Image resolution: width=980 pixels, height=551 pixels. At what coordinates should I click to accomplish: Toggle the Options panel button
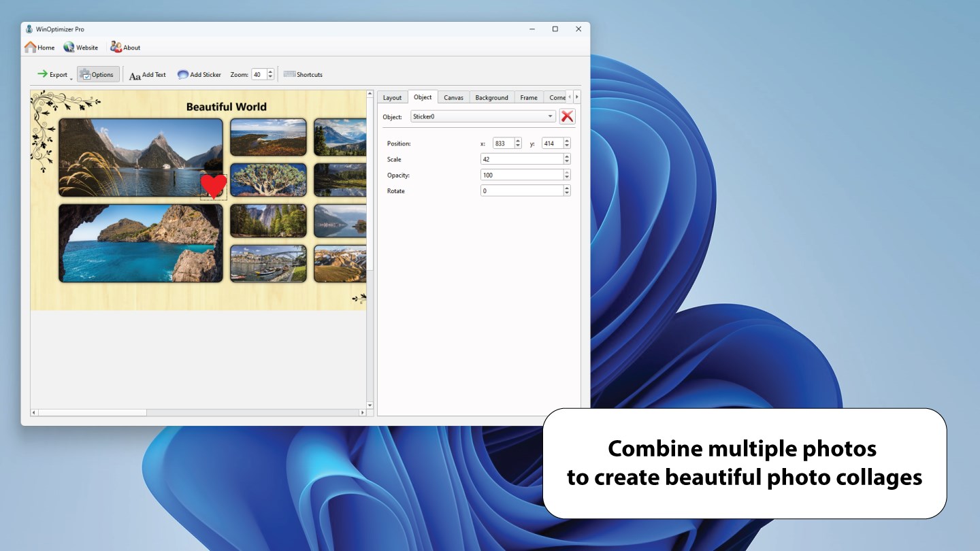click(98, 75)
